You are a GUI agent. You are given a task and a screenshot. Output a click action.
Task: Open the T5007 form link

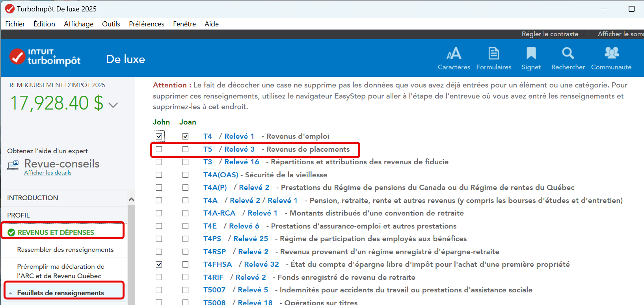click(x=214, y=290)
